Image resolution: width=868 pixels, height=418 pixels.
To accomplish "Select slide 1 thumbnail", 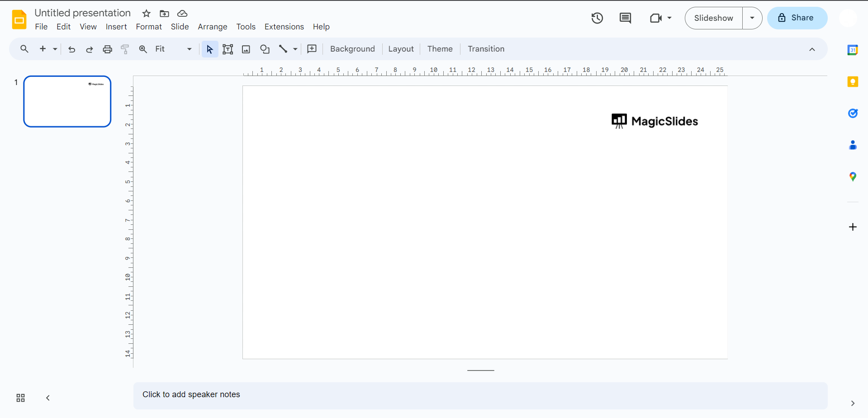I will click(67, 101).
